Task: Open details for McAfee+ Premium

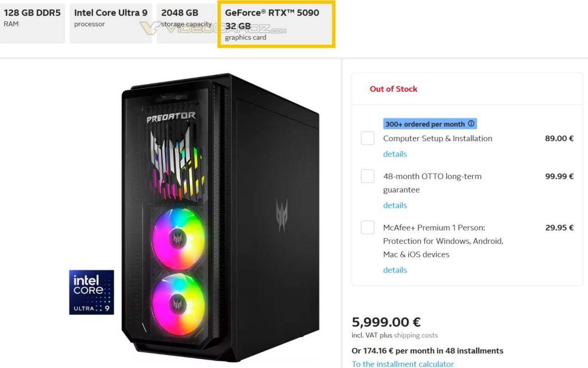Action: [395, 270]
